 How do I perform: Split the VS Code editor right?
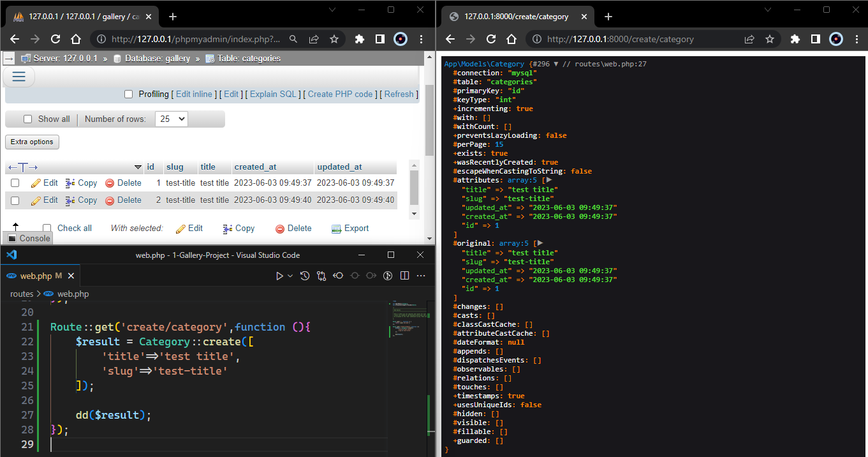click(x=404, y=276)
